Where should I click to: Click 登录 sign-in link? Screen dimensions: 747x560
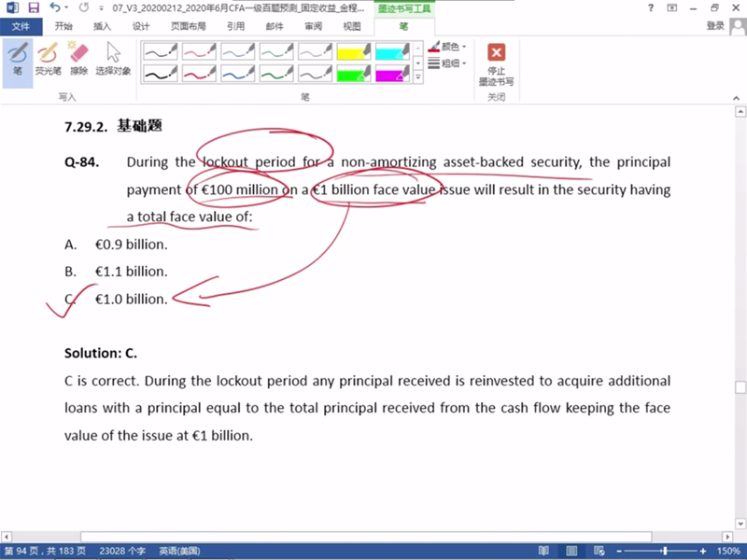click(x=715, y=26)
